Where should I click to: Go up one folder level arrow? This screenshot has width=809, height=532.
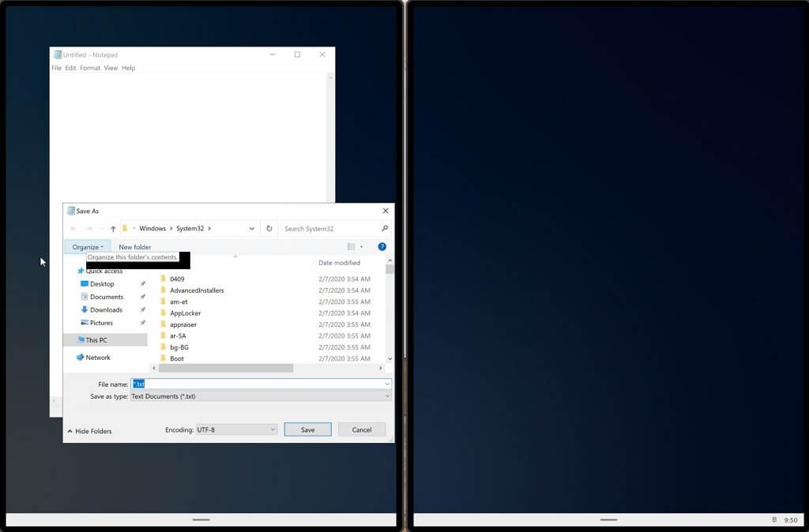[x=113, y=228]
